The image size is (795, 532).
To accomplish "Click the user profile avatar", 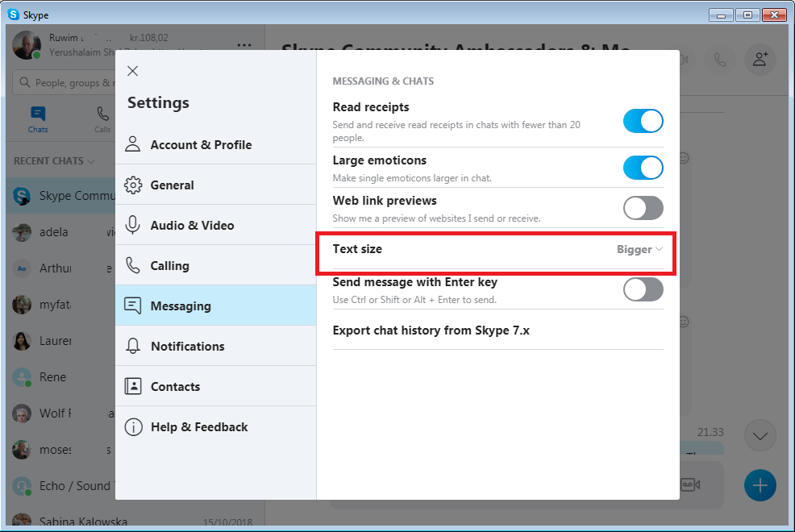I will (x=27, y=45).
